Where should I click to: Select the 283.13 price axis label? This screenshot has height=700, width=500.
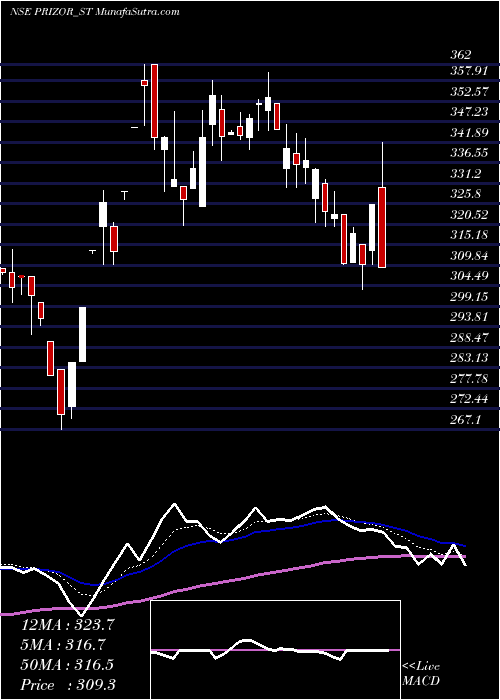point(469,358)
